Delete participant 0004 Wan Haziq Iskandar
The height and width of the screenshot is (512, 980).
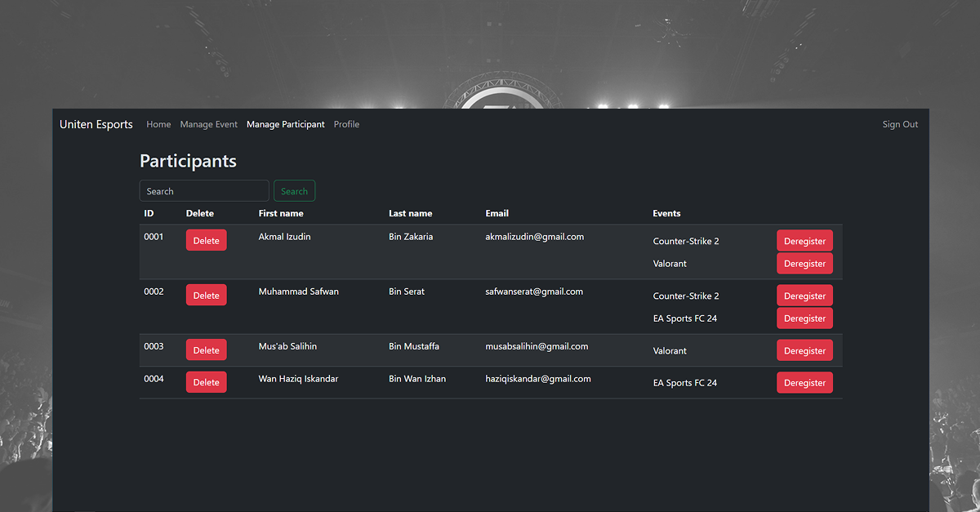click(x=206, y=382)
